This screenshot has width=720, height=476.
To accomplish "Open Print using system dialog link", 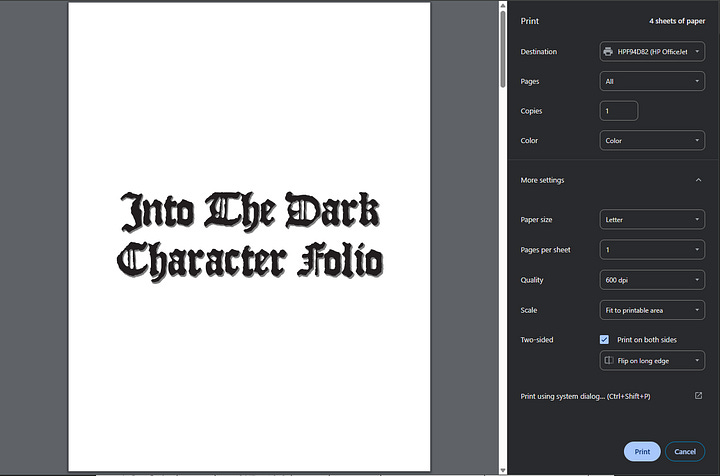I will click(x=585, y=396).
